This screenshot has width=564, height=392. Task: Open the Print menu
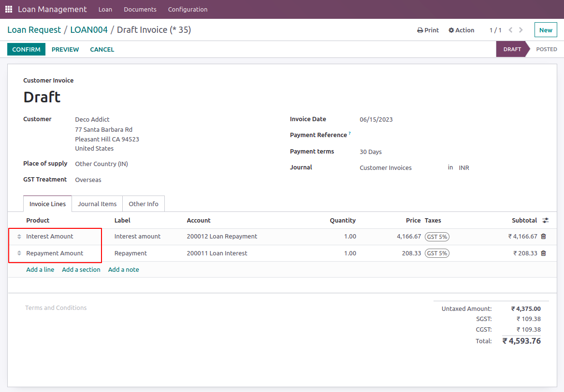[428, 30]
